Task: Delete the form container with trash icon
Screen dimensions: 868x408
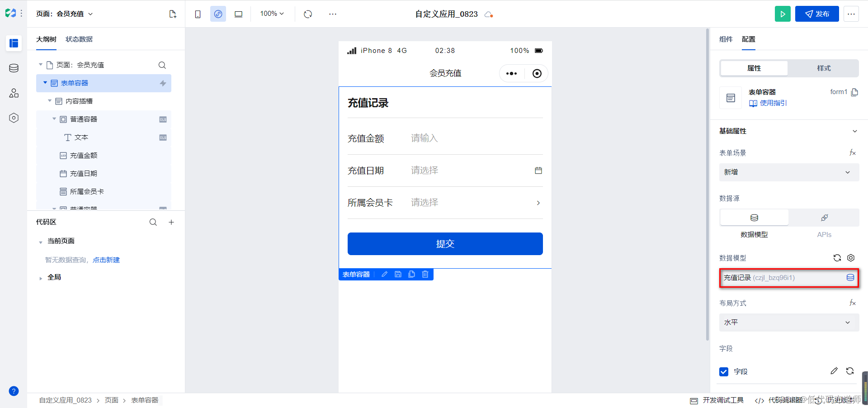Action: point(425,274)
